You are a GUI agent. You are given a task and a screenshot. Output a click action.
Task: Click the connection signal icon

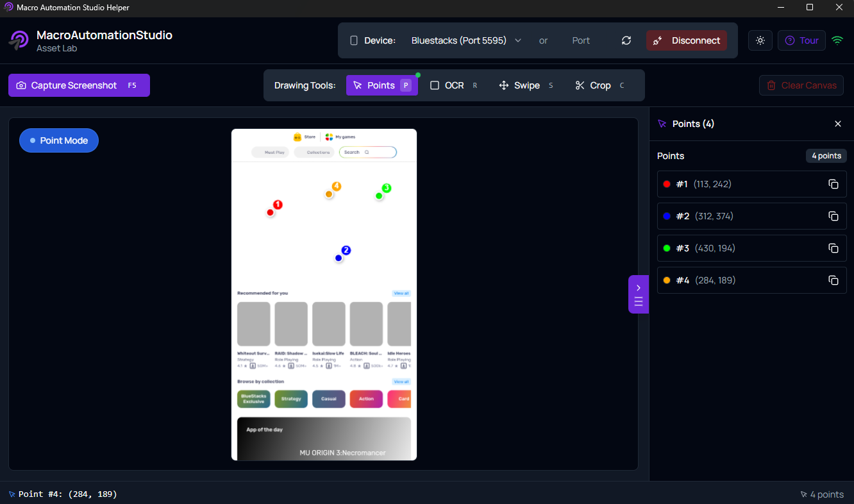837,40
